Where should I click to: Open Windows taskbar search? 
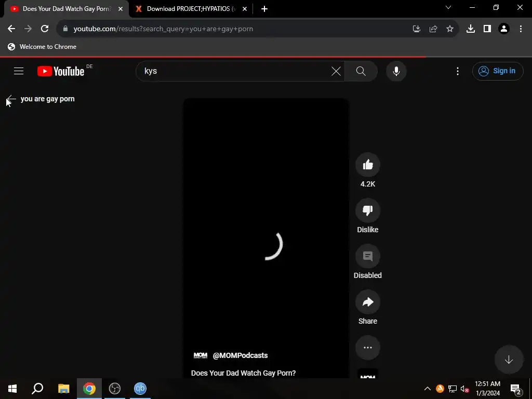37,389
